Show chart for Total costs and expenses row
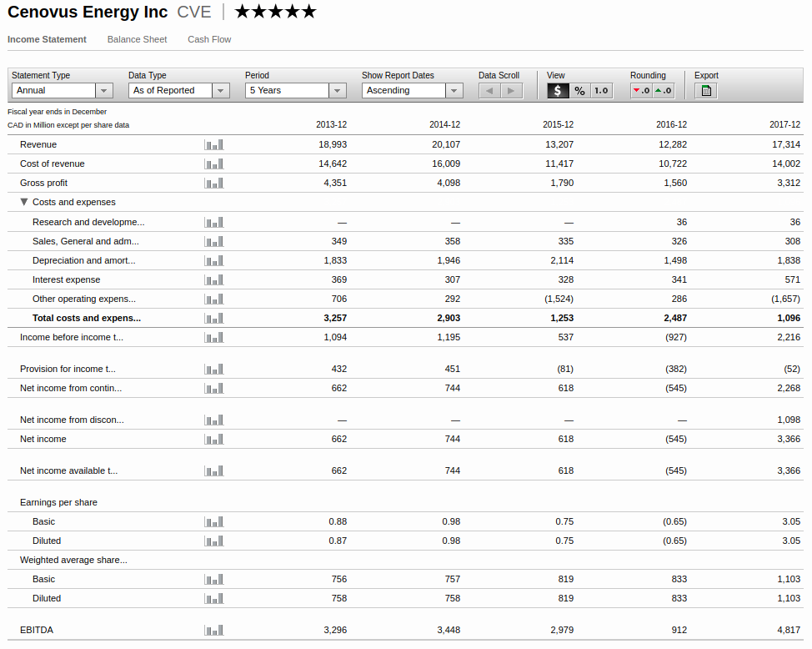The width and height of the screenshot is (812, 649). (x=214, y=319)
